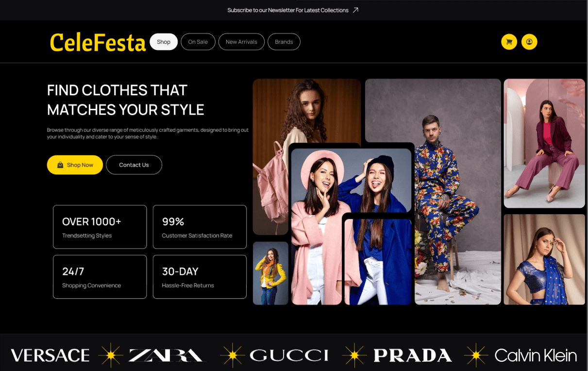This screenshot has width=588, height=371.
Task: Open the Brands nav item
Action: pyautogui.click(x=284, y=42)
